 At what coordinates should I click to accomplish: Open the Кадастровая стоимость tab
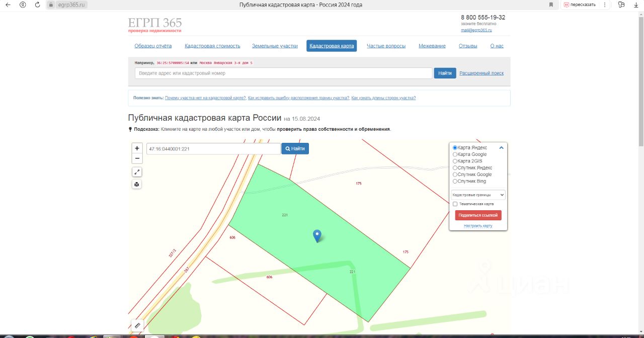(x=212, y=46)
